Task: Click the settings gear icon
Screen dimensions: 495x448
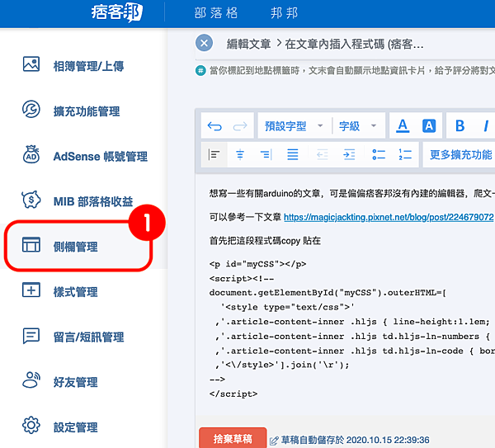Action: tap(31, 425)
